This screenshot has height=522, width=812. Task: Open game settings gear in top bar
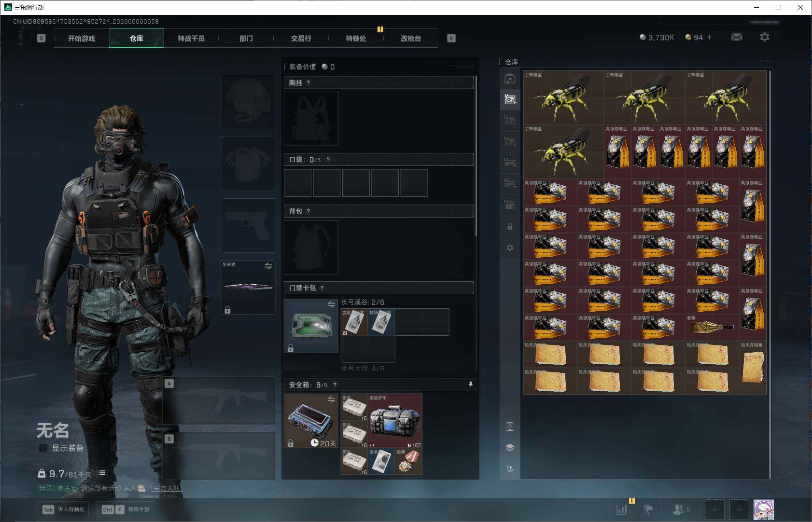(765, 37)
